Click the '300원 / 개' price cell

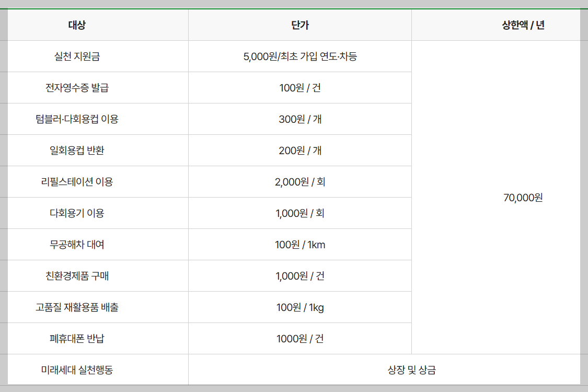tap(300, 119)
